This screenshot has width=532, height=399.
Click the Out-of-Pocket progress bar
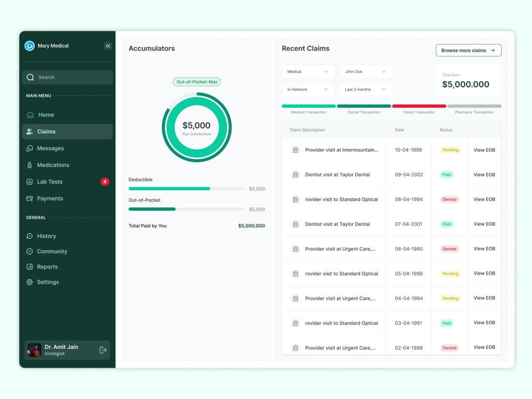point(186,209)
